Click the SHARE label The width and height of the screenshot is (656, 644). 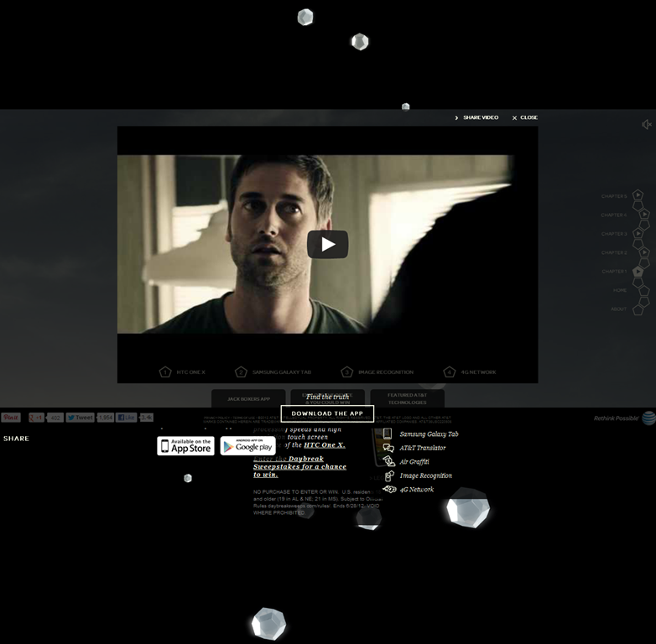click(16, 439)
